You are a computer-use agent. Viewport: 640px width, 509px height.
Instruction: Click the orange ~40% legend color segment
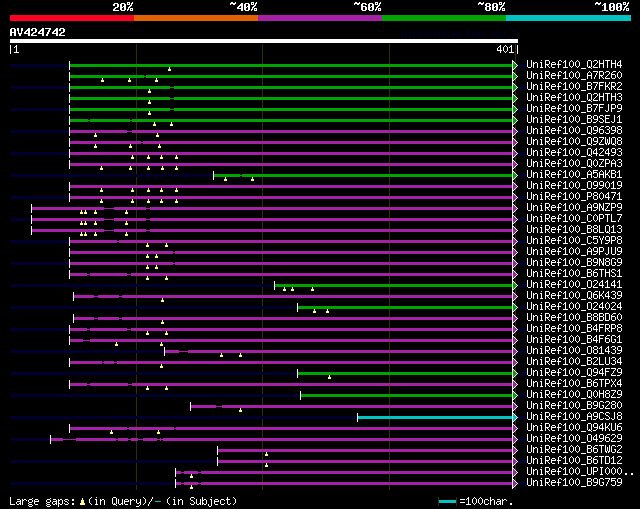click(x=196, y=18)
